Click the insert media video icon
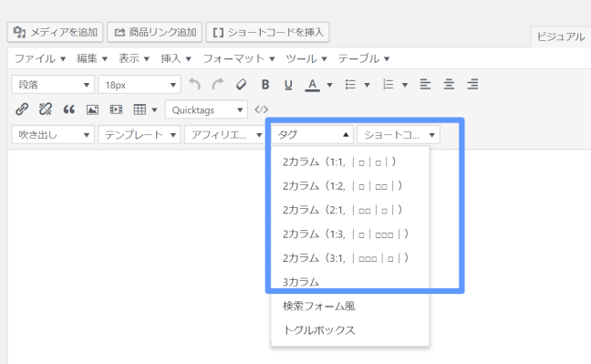591x364 pixels. click(116, 109)
